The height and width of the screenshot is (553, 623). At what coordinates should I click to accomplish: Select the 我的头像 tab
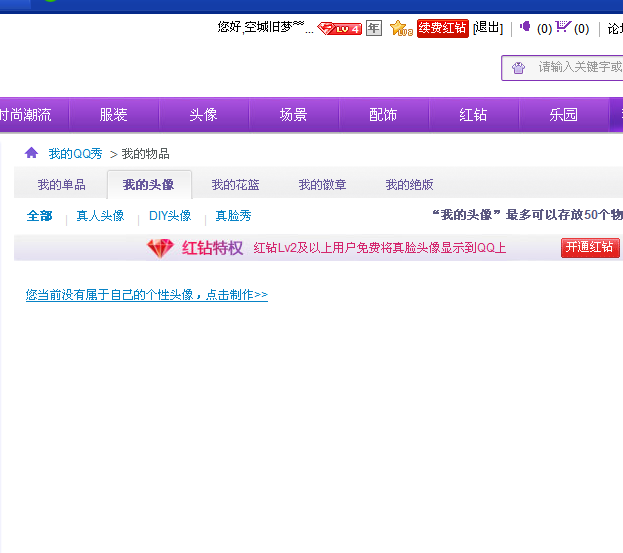149,185
